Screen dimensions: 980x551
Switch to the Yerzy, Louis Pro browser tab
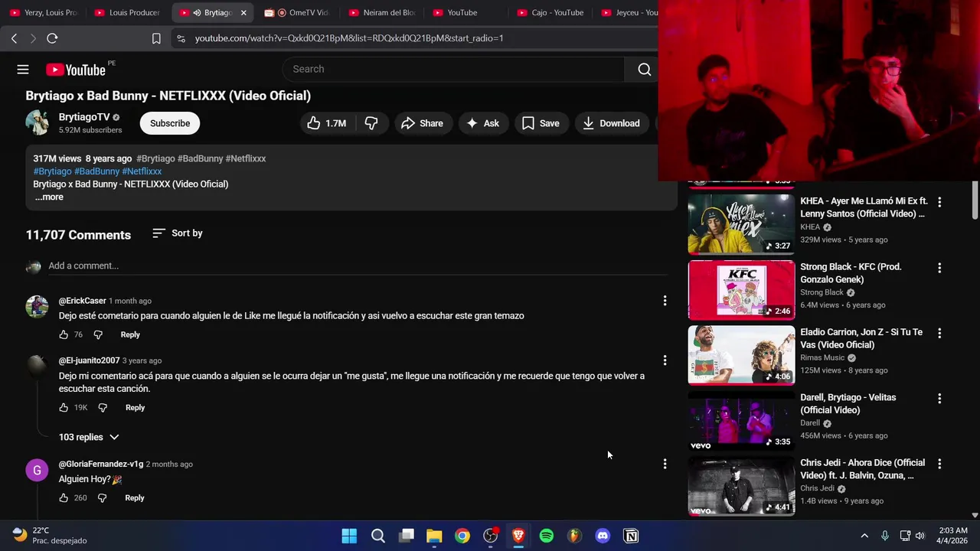tap(44, 12)
